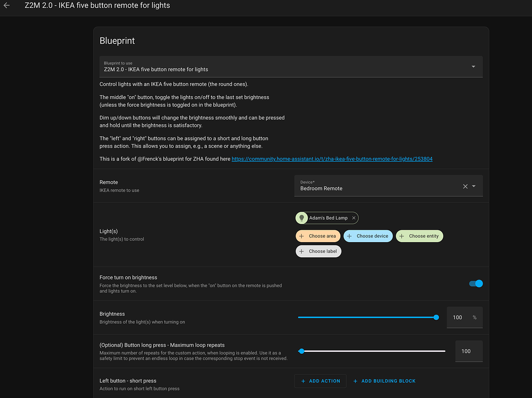Click the ADD ACTION button
532x398 pixels.
(x=321, y=381)
